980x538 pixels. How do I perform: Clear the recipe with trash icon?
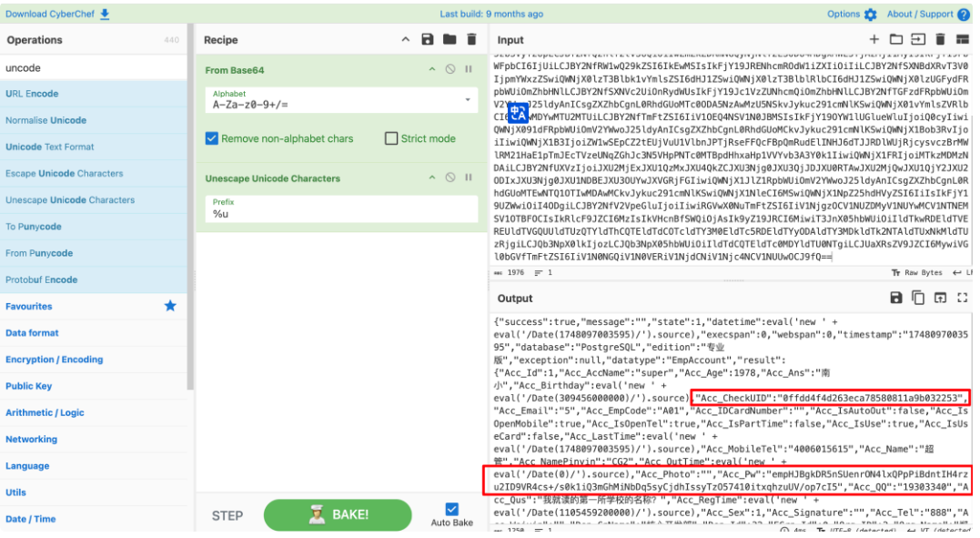(471, 39)
